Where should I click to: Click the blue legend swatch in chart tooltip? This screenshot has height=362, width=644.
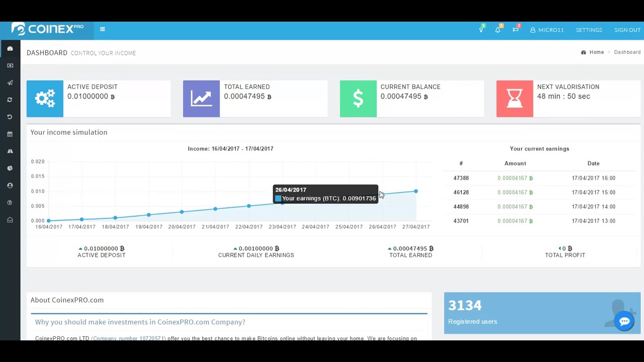coord(278,199)
